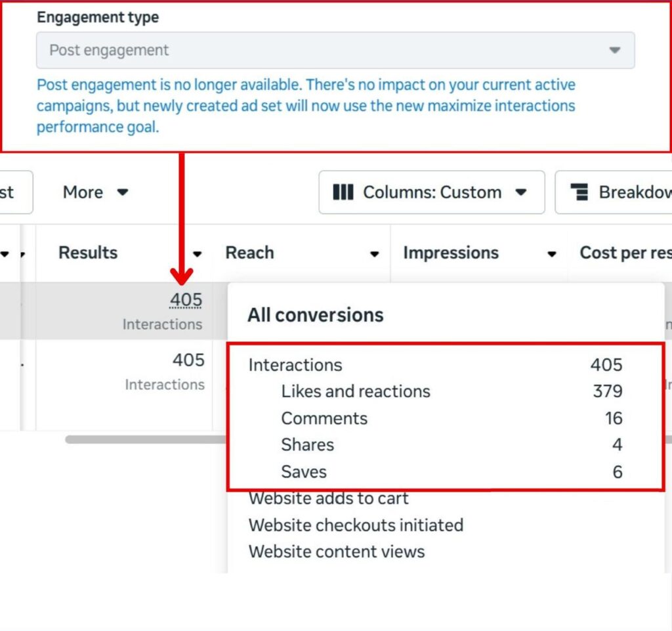Click Website adds to cart entry

[x=328, y=498]
